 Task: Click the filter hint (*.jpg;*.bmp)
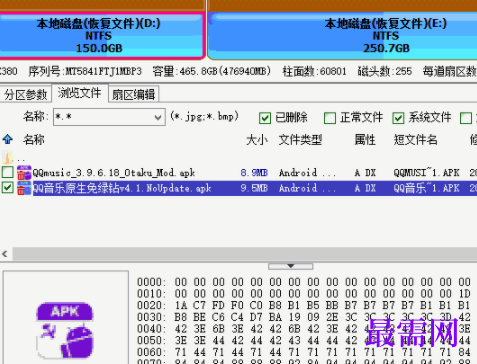tap(204, 117)
